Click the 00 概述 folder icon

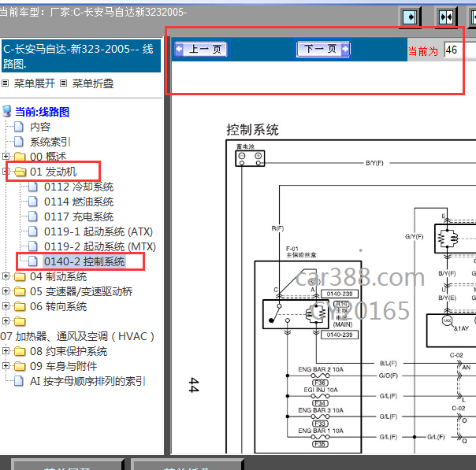point(20,157)
